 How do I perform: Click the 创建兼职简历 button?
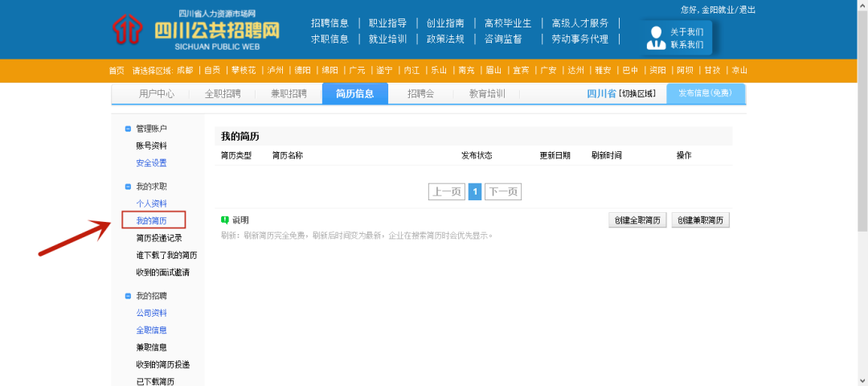(x=700, y=220)
